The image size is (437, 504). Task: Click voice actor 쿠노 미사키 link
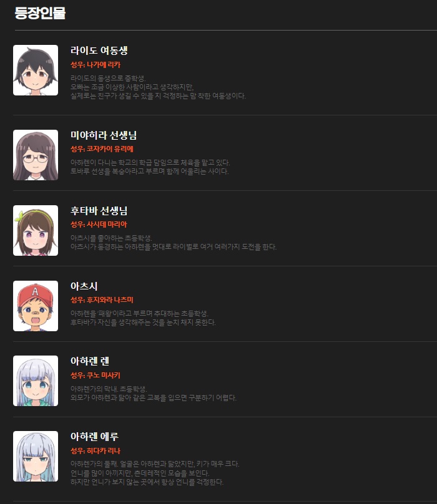pyautogui.click(x=104, y=375)
